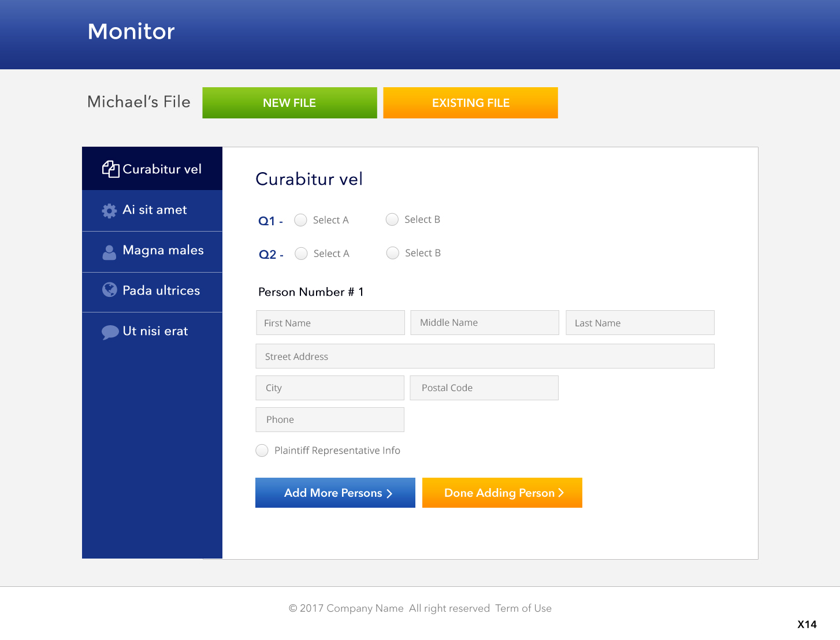
Task: Click the Michael's File title text
Action: (139, 102)
